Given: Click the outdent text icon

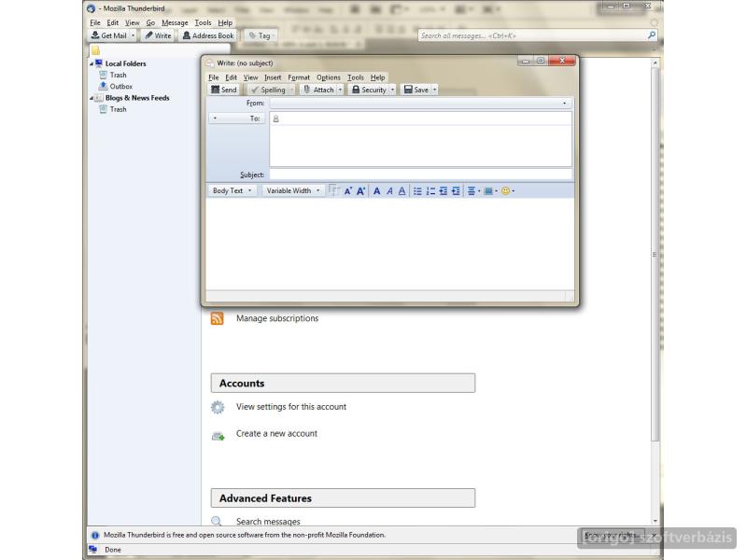Looking at the screenshot, I should (443, 191).
